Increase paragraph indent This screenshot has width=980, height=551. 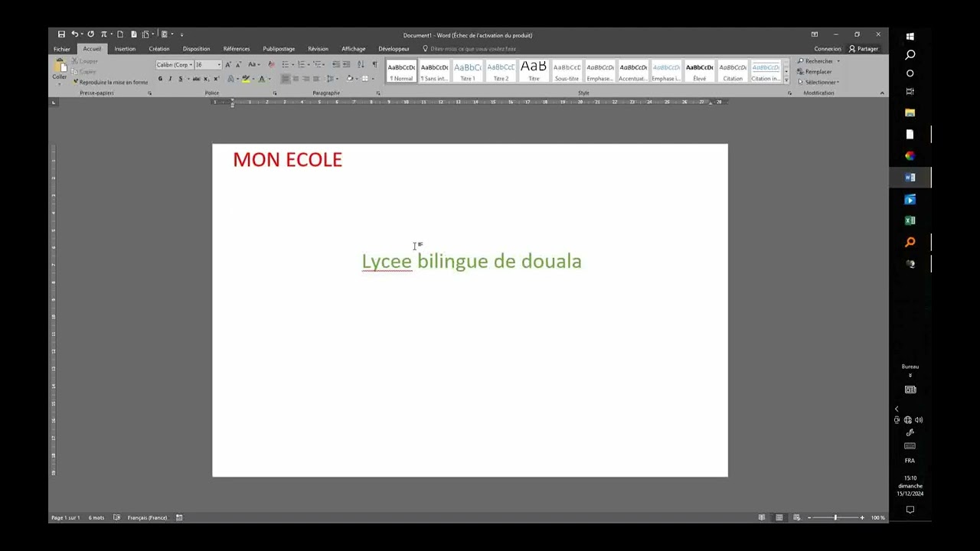pos(346,64)
